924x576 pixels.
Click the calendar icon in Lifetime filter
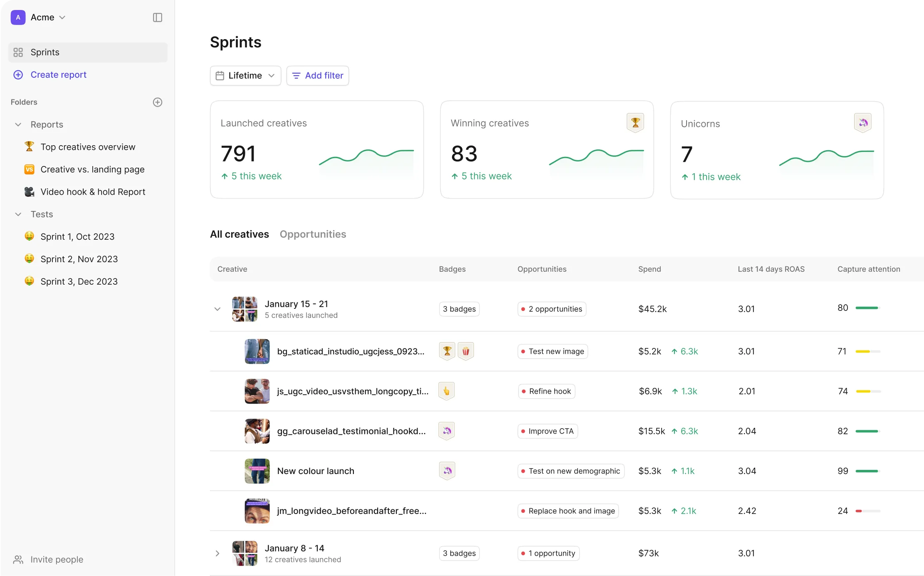(x=220, y=76)
